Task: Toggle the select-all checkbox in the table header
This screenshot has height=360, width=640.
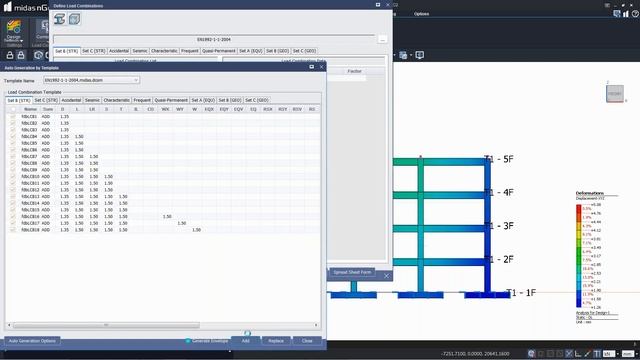Action: pyautogui.click(x=13, y=109)
